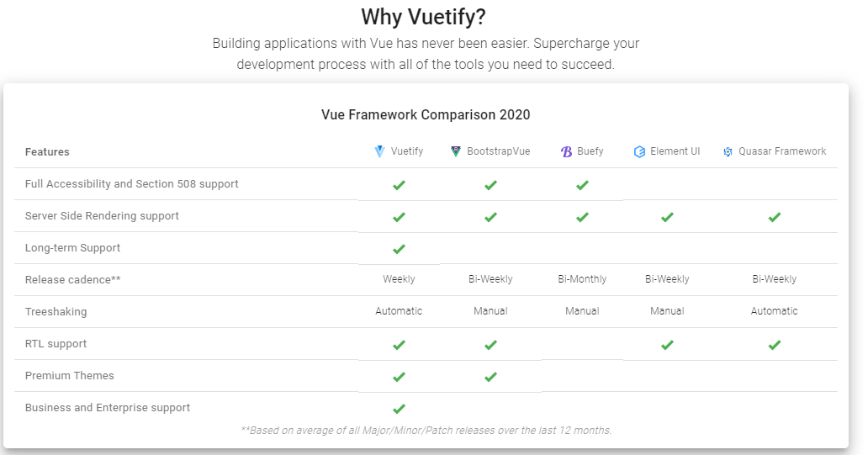Viewport: 868px width, 455px height.
Task: Click the Buefy logo icon
Action: coord(566,152)
